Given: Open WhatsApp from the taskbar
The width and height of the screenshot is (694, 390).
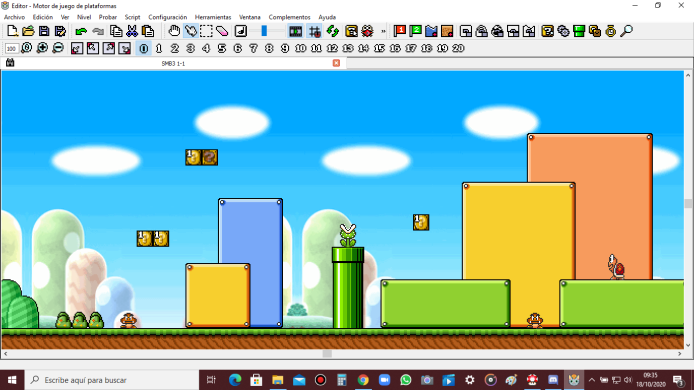Looking at the screenshot, I should (x=405, y=380).
